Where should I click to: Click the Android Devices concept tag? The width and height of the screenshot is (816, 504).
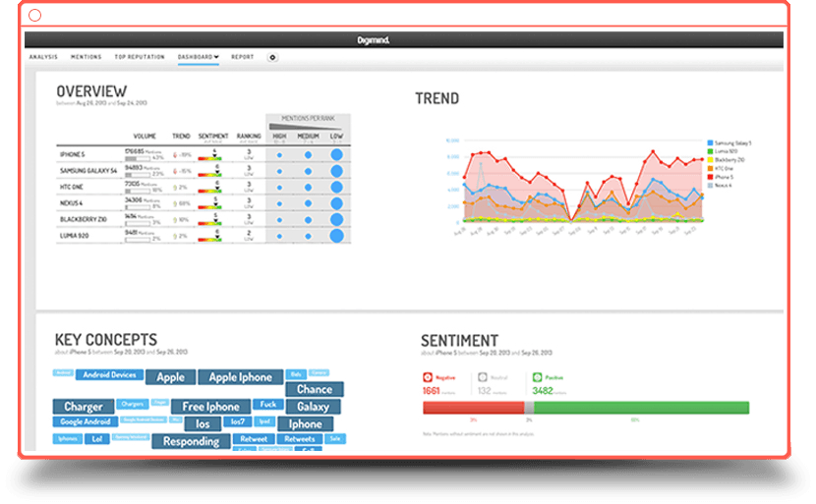(109, 374)
